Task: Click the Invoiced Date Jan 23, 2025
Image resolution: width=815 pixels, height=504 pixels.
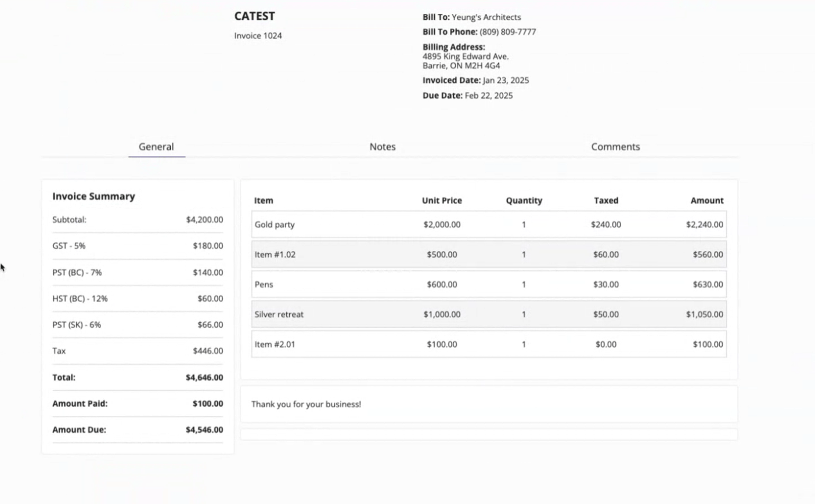Action: pyautogui.click(x=506, y=80)
